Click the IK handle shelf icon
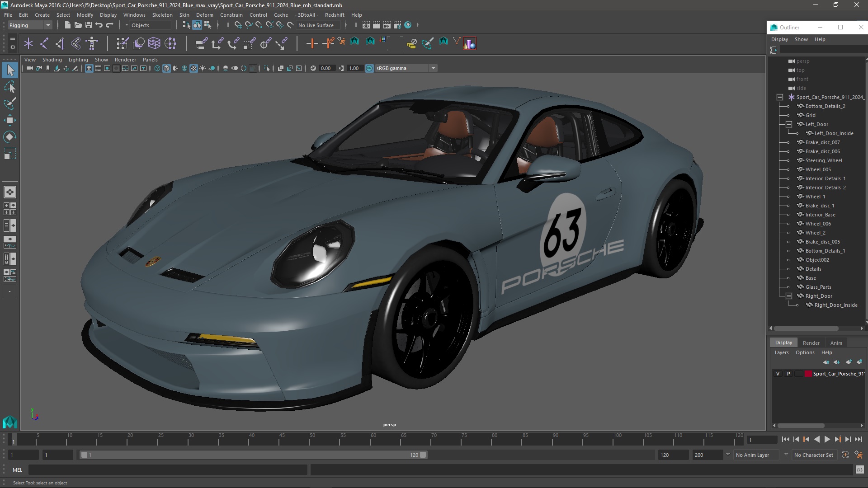 (x=60, y=43)
